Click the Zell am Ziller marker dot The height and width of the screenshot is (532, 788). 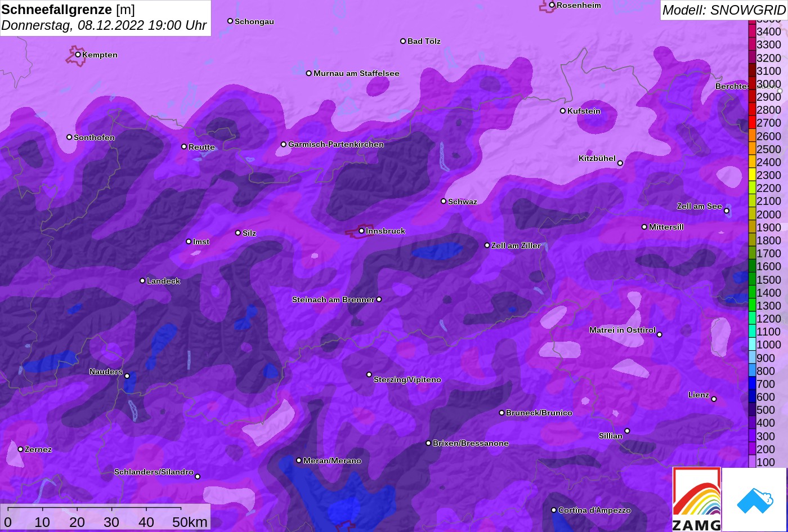487,245
